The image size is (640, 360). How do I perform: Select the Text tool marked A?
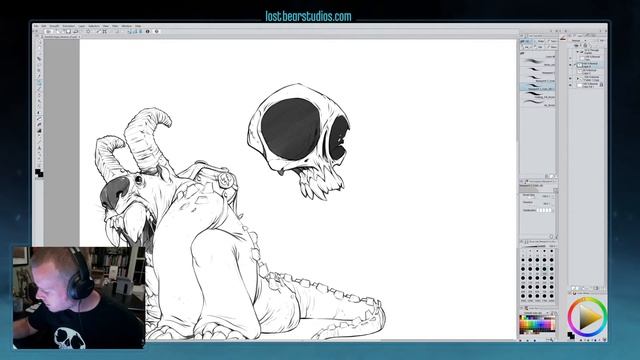coord(39,148)
